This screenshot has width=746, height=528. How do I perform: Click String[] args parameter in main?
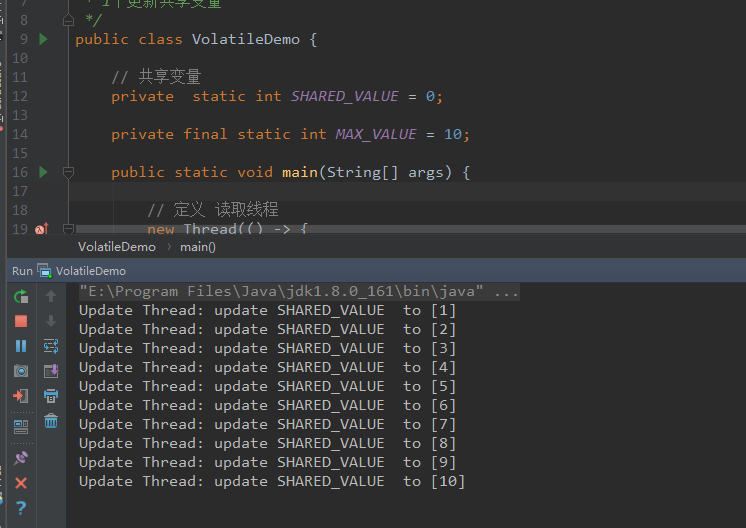(x=386, y=172)
